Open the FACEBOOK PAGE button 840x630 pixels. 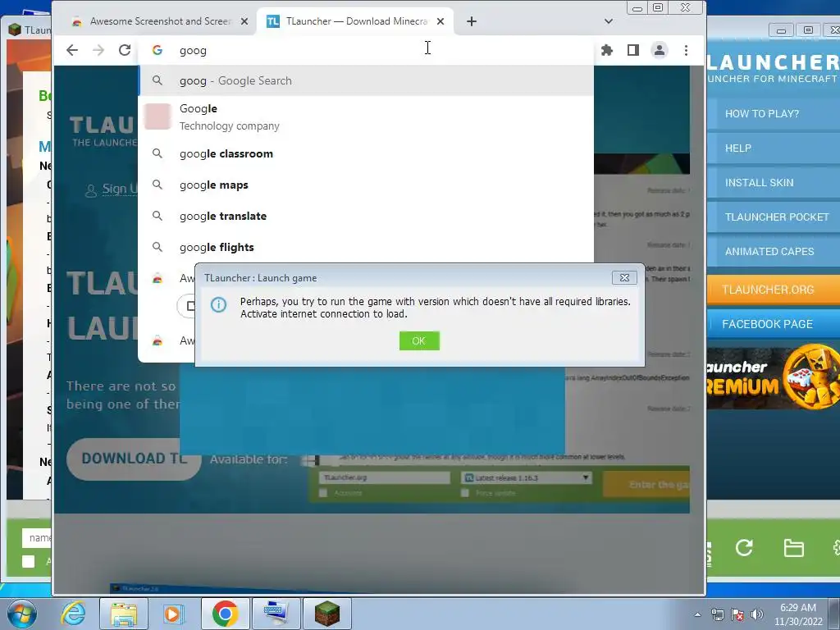tap(774, 324)
